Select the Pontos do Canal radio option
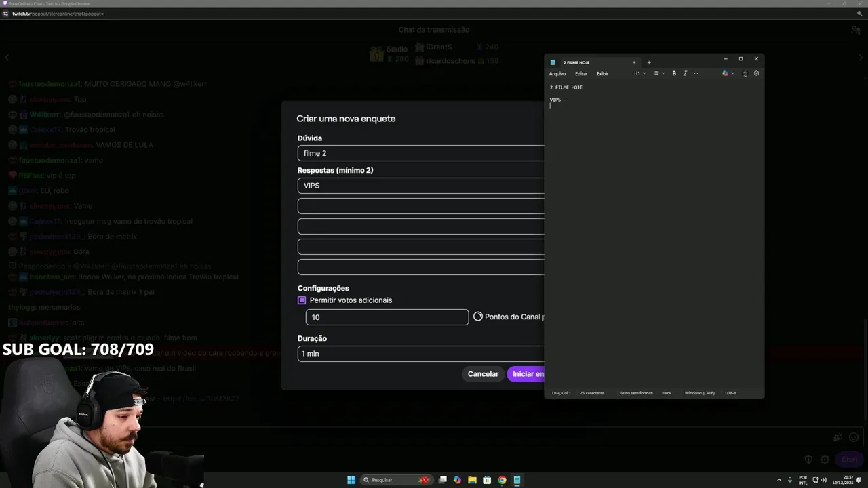This screenshot has height=488, width=868. pyautogui.click(x=478, y=317)
